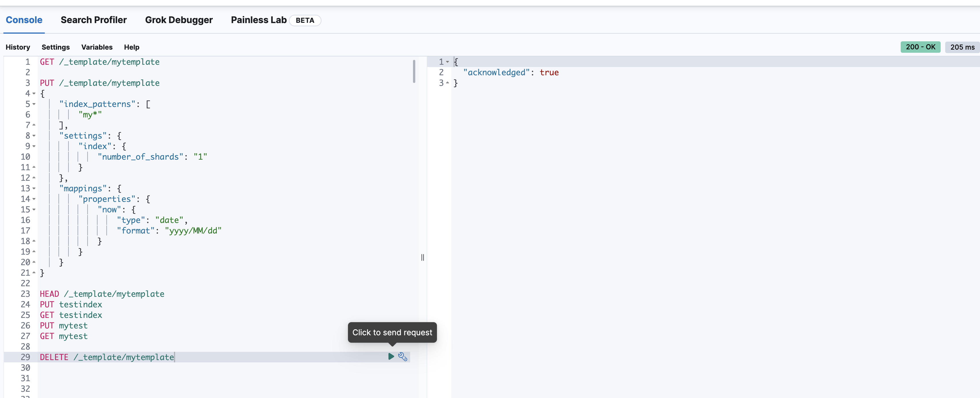The width and height of the screenshot is (980, 398).
Task: Expand line 1 JSON response object
Action: tap(448, 61)
